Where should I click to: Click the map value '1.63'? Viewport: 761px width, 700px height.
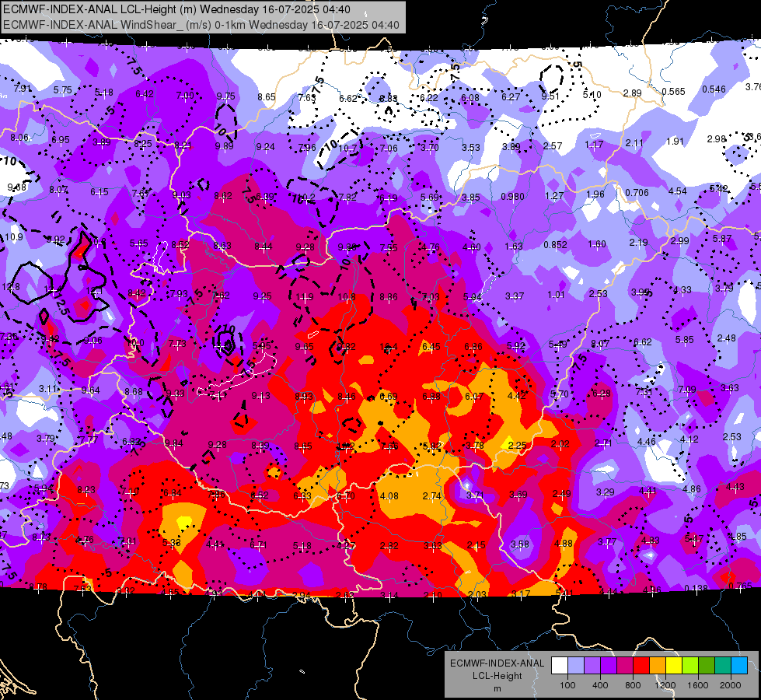coord(514,247)
